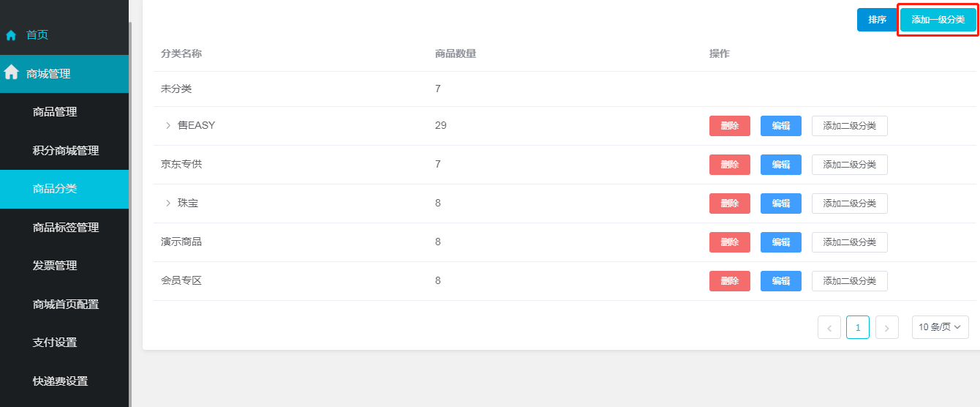This screenshot has height=407, width=980.
Task: Open 商品管理 in the sidebar
Action: [x=55, y=112]
